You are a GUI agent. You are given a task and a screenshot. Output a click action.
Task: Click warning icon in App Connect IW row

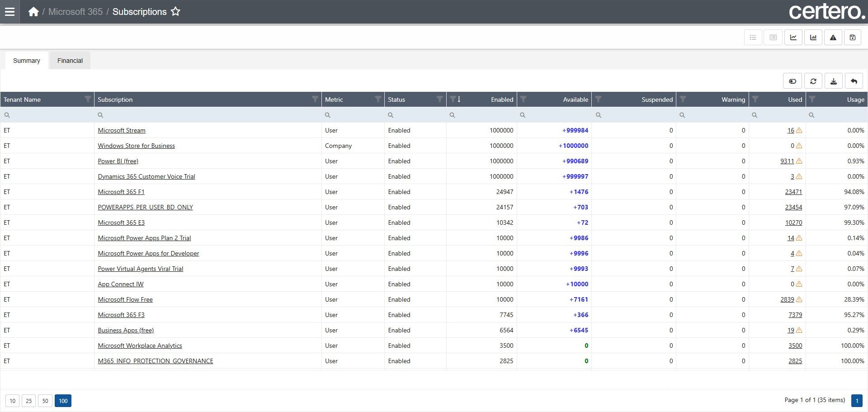[799, 284]
